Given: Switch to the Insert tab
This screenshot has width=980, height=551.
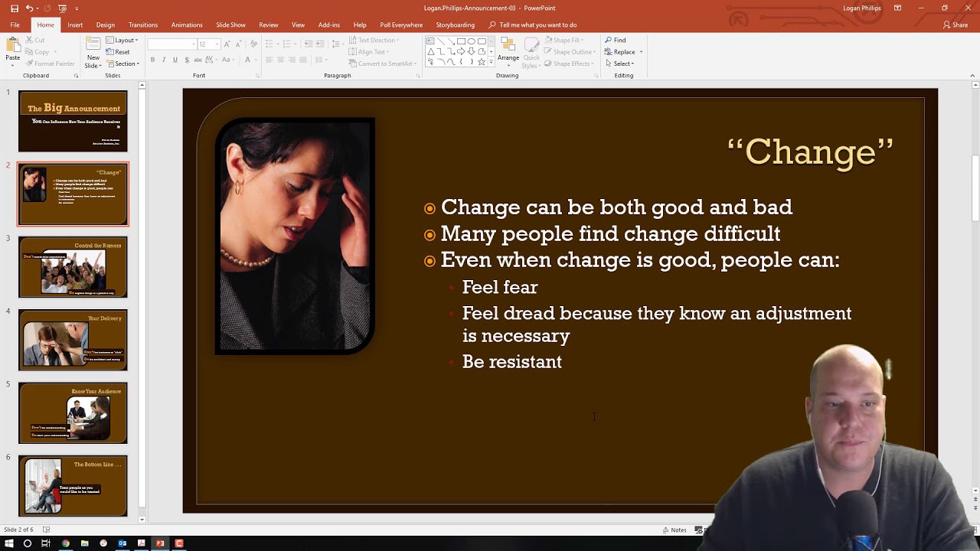Looking at the screenshot, I should pyautogui.click(x=75, y=24).
